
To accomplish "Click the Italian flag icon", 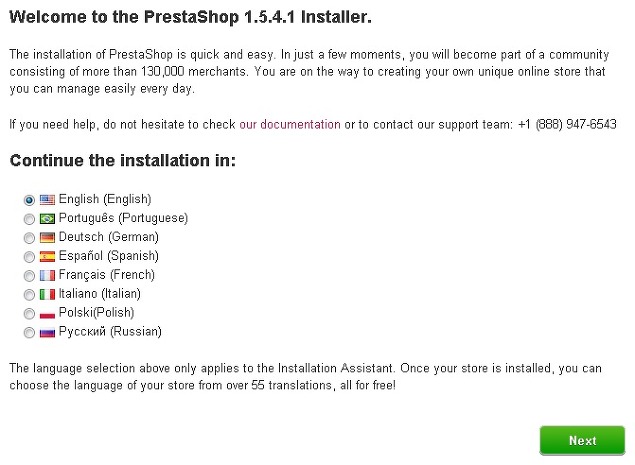I will click(47, 294).
